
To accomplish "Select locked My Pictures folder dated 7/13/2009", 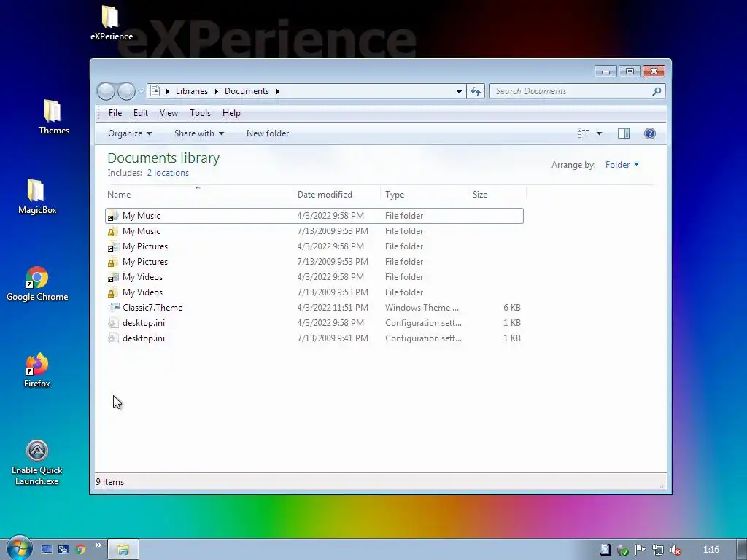I will [314, 262].
